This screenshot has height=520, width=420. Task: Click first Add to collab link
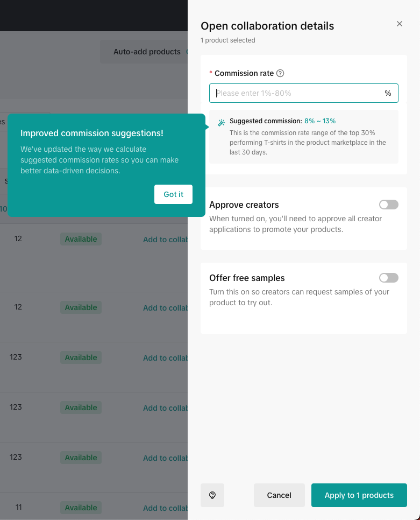[x=165, y=240]
